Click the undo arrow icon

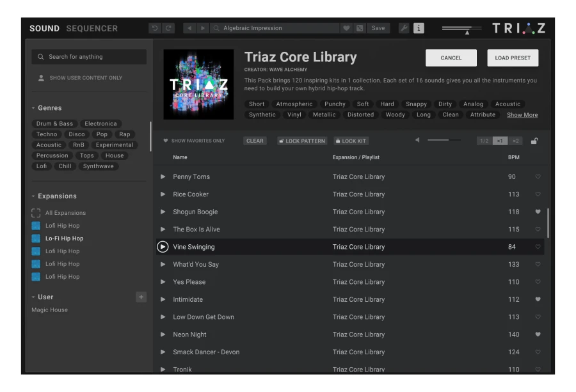[155, 28]
